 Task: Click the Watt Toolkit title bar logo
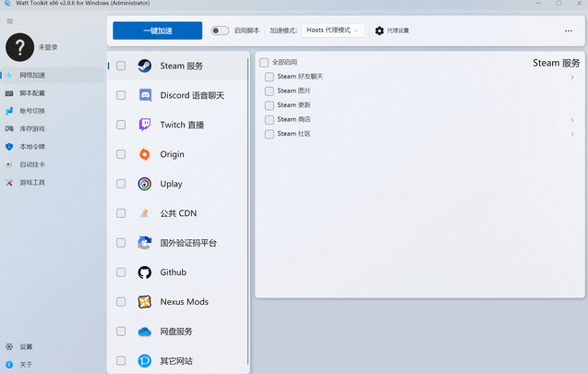7,3
